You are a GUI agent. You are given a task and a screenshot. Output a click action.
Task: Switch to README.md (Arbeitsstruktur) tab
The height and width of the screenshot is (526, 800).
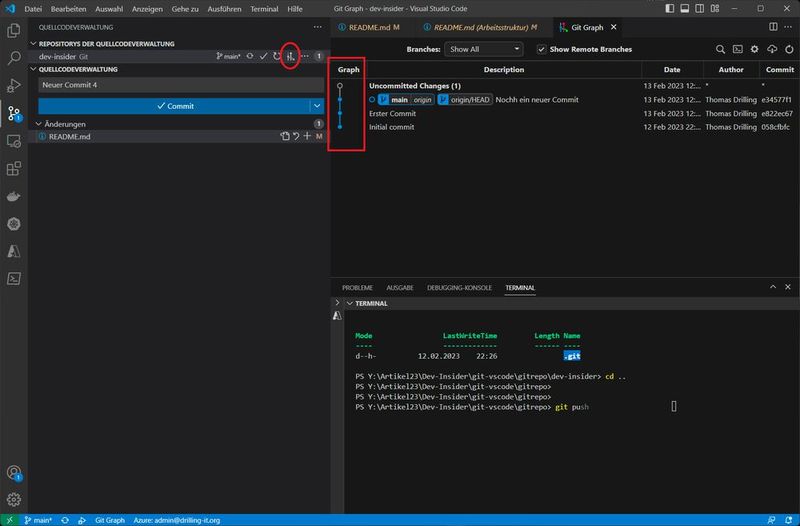(x=481, y=27)
